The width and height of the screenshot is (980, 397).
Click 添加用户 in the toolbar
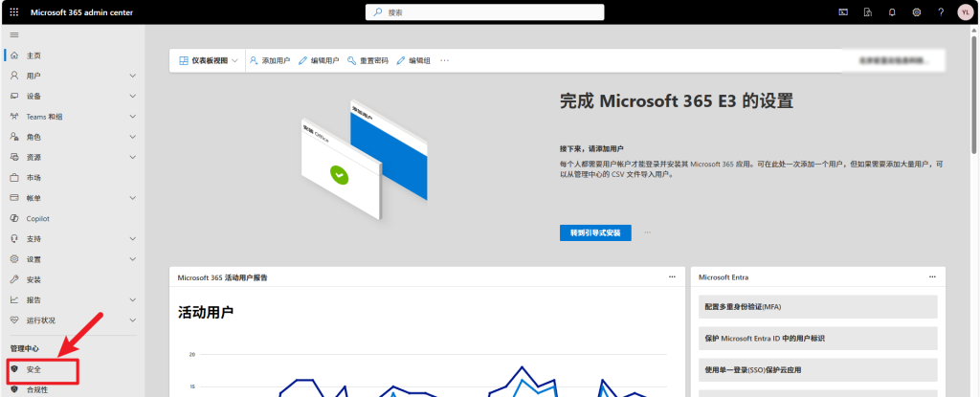(x=270, y=60)
